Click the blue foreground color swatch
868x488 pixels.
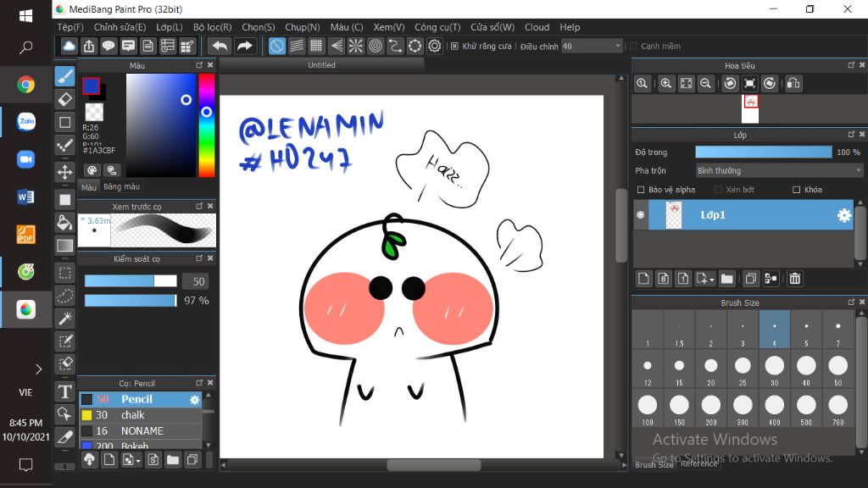point(91,86)
